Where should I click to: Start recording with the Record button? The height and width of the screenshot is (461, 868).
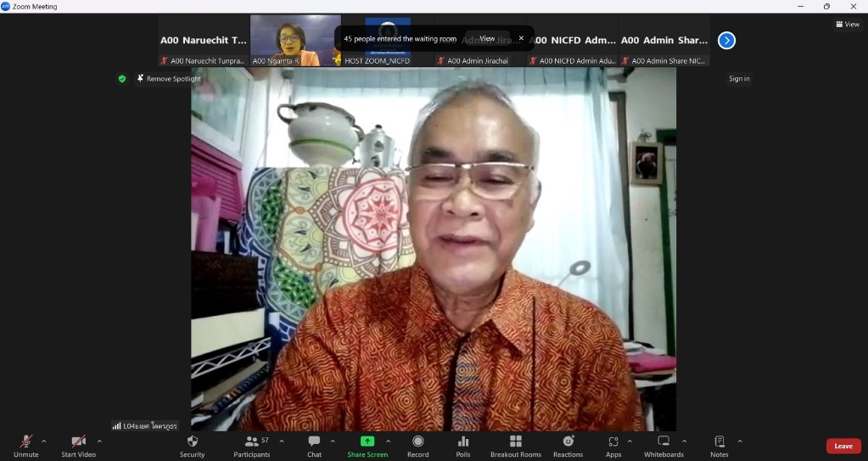(418, 446)
